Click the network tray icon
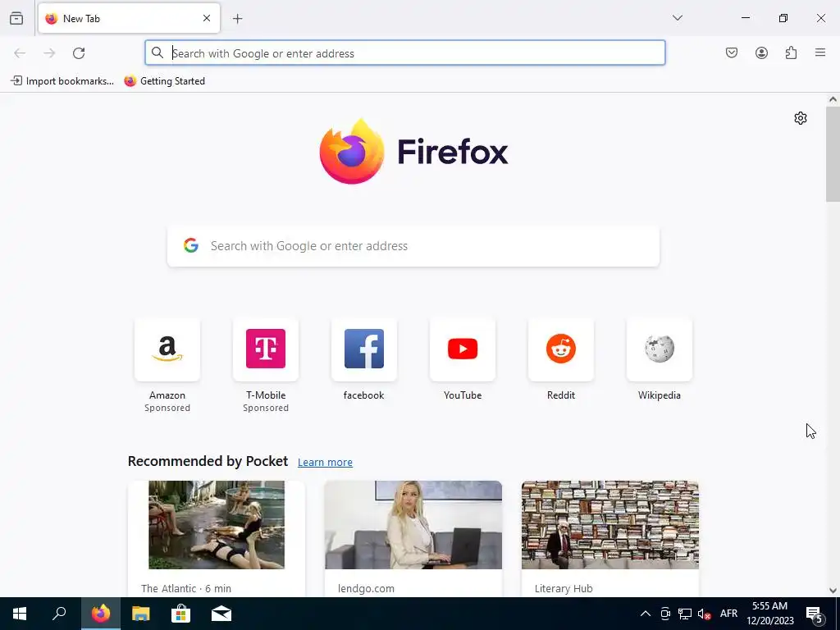 pyautogui.click(x=685, y=614)
